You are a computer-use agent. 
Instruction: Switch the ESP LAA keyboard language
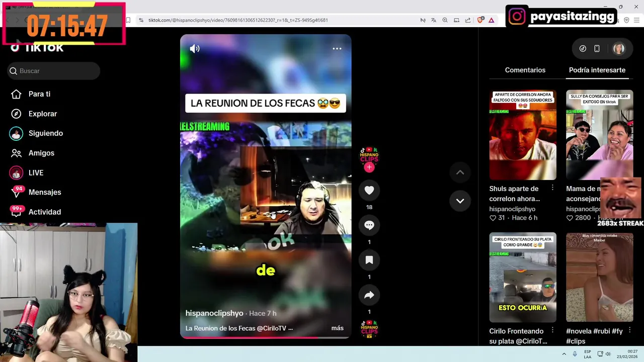pyautogui.click(x=588, y=354)
